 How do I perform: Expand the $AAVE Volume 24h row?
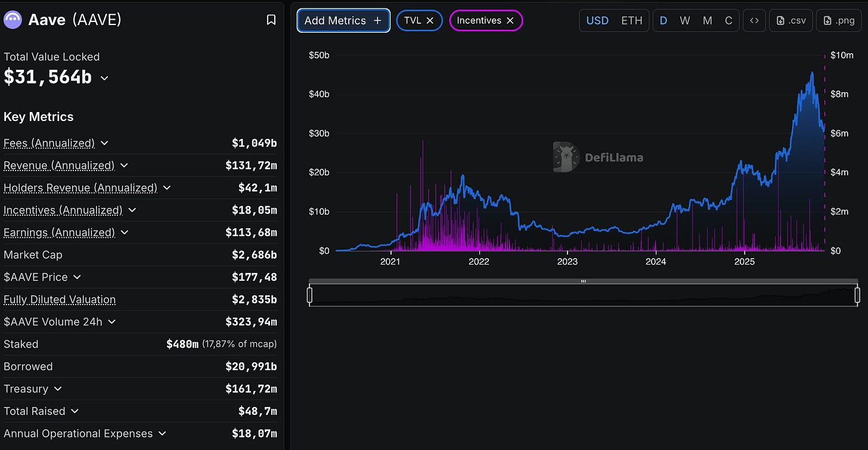(111, 322)
